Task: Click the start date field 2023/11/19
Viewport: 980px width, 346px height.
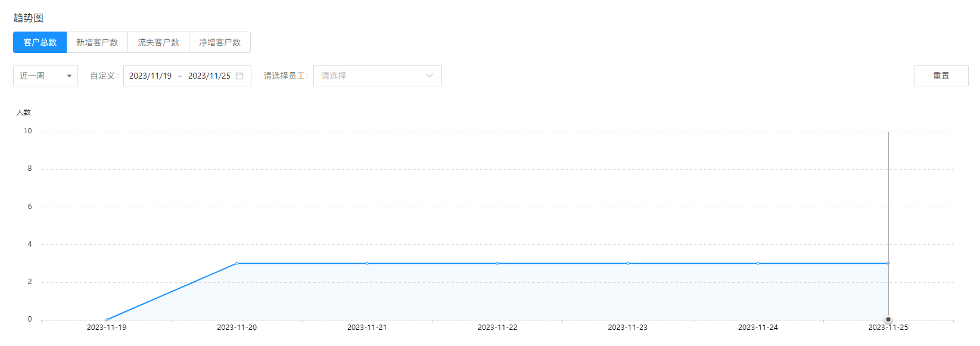Action: pyautogui.click(x=150, y=76)
